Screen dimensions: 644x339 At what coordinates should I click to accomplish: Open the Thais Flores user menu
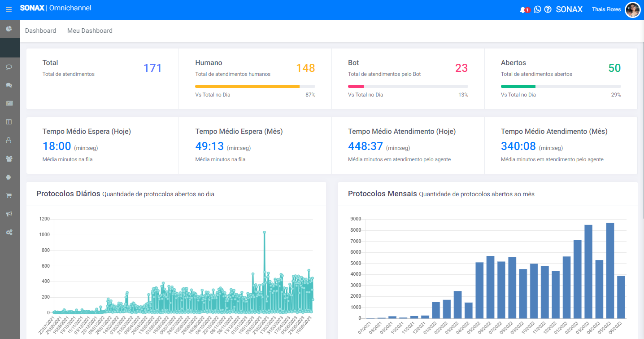point(606,9)
